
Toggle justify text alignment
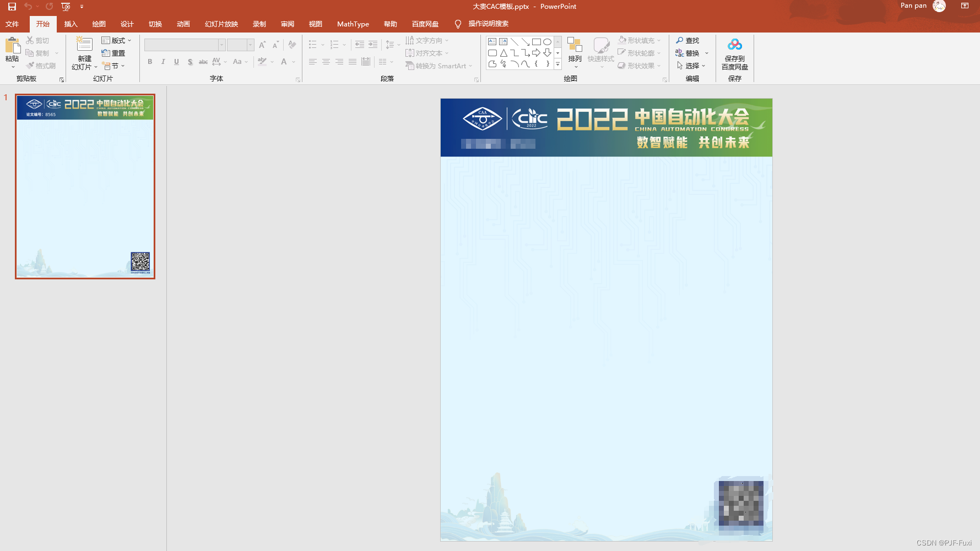click(353, 62)
